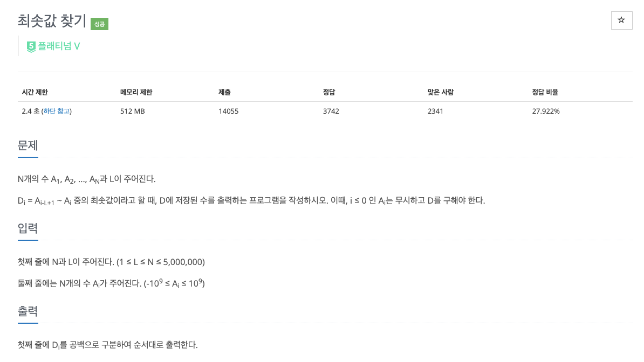Click the green 성공 status badge
Viewport: 644px width, 362px height.
coord(99,24)
